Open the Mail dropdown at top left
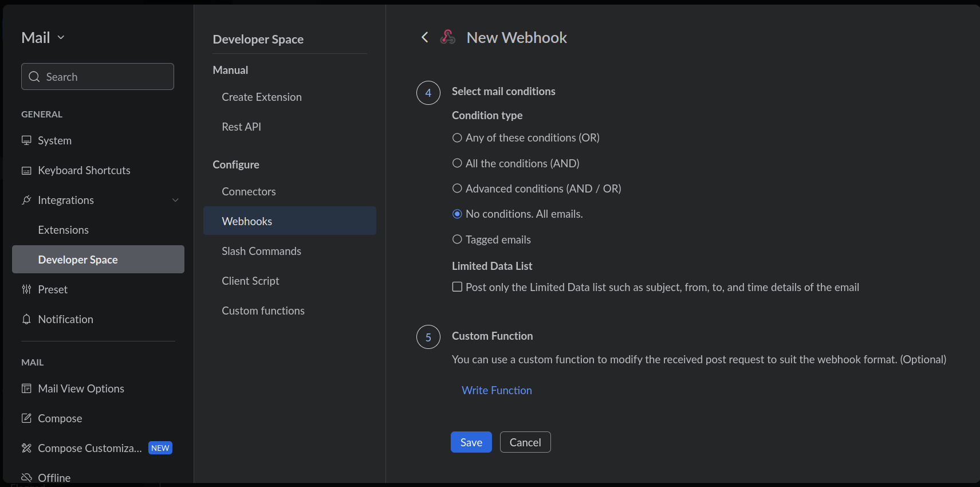Image resolution: width=980 pixels, height=487 pixels. (43, 38)
